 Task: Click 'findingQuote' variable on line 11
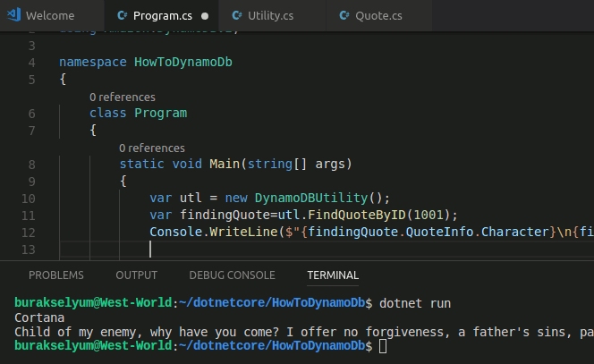[x=225, y=216]
